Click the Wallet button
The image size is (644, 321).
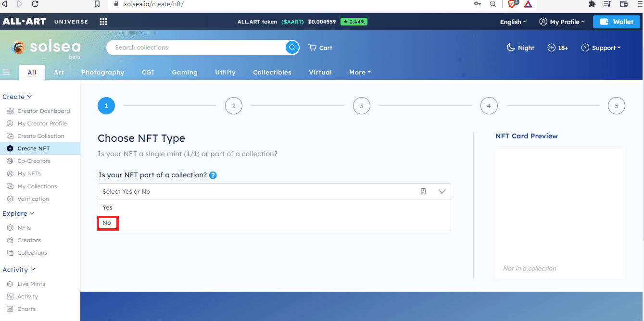click(616, 22)
